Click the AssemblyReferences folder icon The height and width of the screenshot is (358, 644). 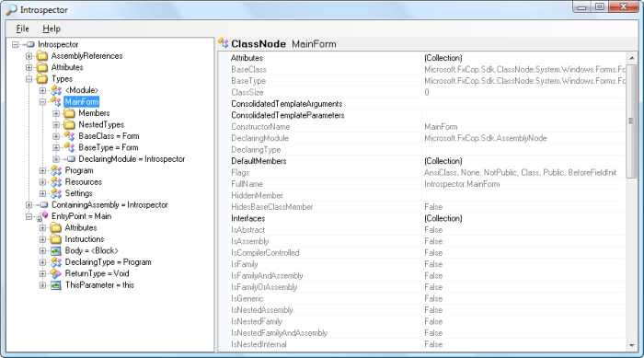(x=42, y=55)
